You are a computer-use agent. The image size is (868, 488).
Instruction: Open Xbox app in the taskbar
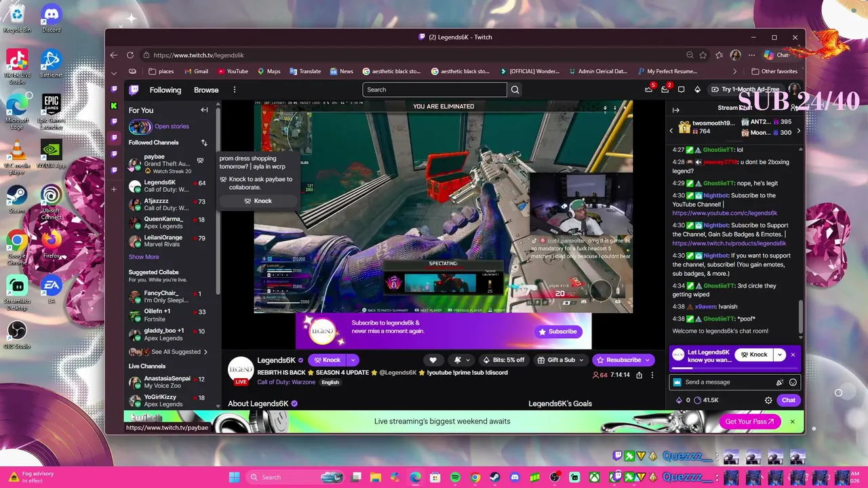coord(595,477)
